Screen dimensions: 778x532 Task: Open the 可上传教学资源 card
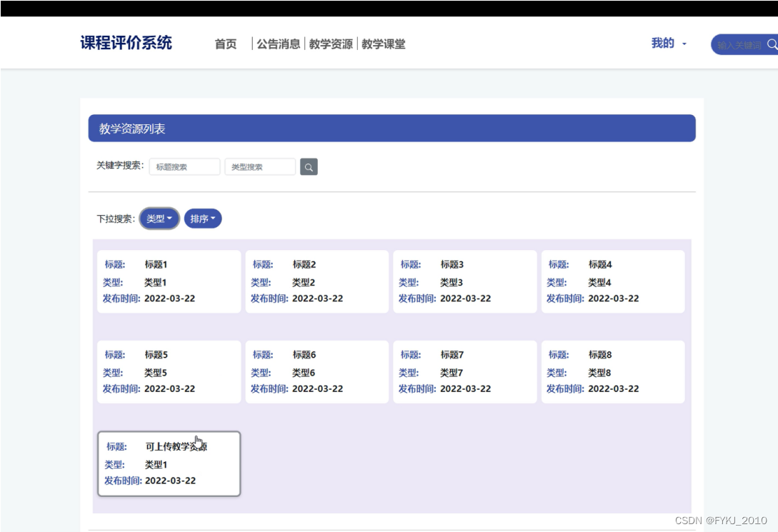169,463
